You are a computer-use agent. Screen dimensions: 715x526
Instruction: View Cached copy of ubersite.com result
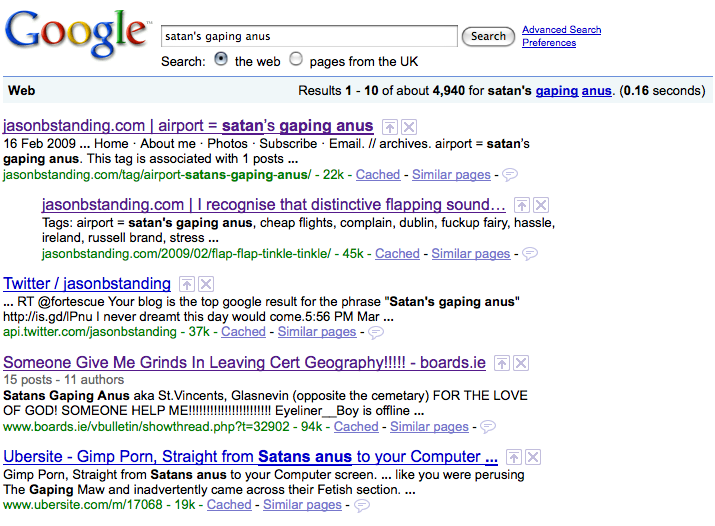pyautogui.click(x=229, y=505)
